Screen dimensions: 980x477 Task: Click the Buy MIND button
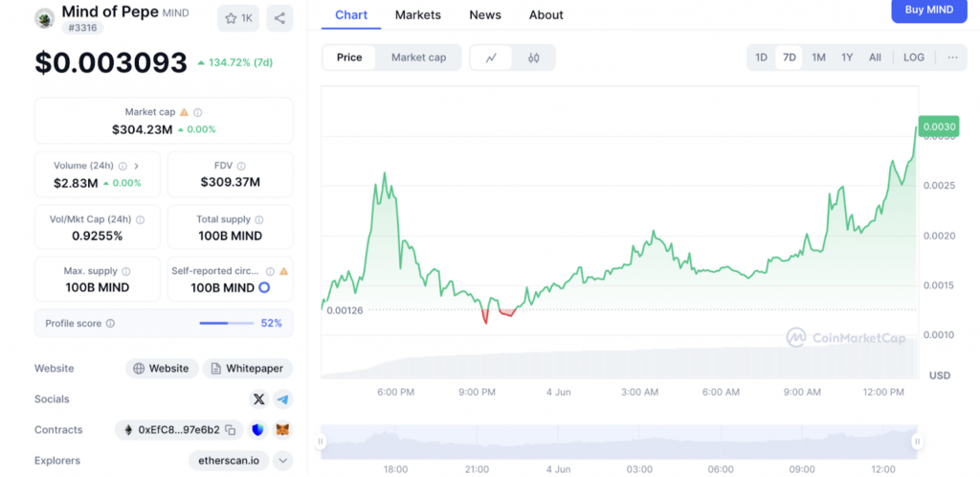[x=929, y=10]
